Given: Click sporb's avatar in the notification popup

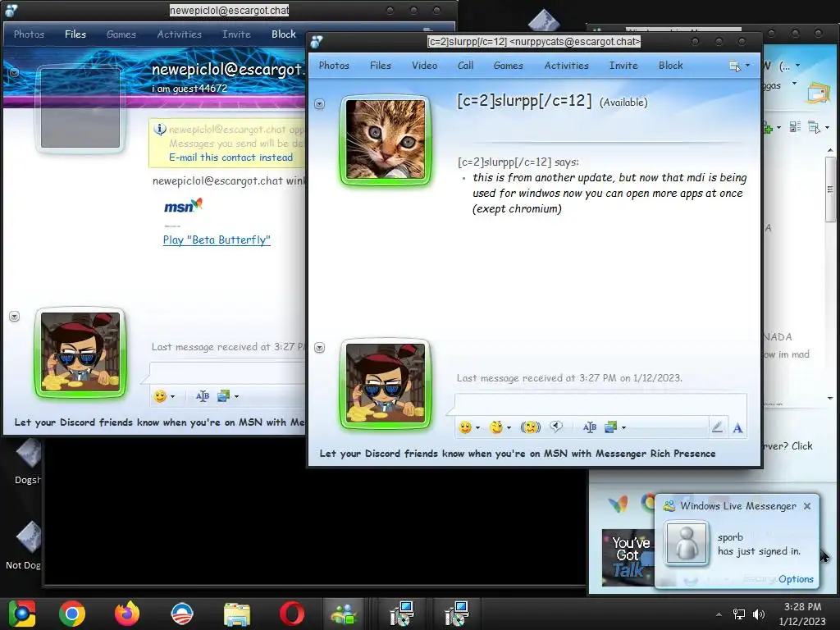Looking at the screenshot, I should 687,543.
